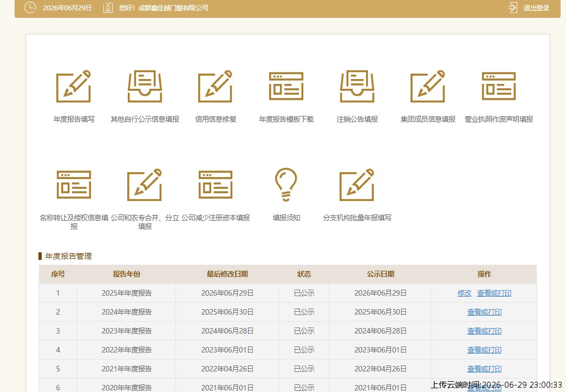Click the company name 成都鑫佳越门窗有限公司
This screenshot has width=566, height=392.
(x=173, y=8)
